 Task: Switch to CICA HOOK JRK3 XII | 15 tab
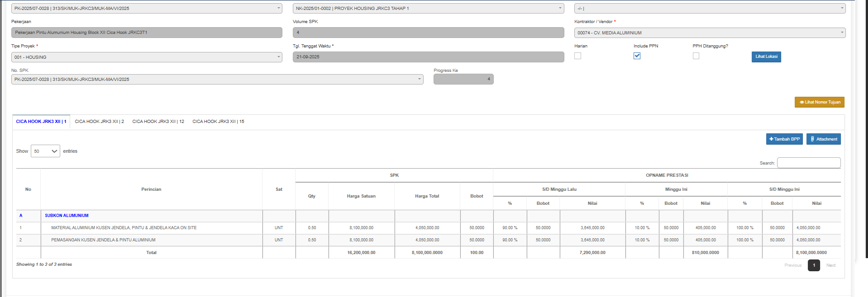coord(218,121)
